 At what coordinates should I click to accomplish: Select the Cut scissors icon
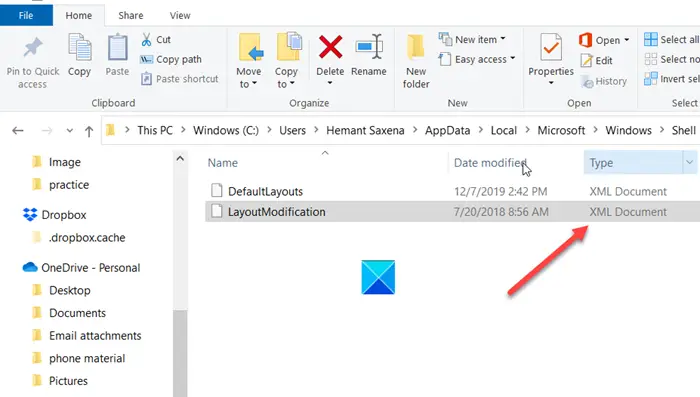click(146, 40)
